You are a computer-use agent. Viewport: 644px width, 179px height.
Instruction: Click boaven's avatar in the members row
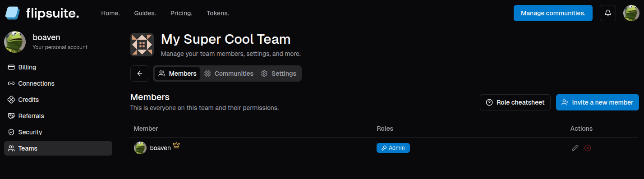pyautogui.click(x=140, y=148)
